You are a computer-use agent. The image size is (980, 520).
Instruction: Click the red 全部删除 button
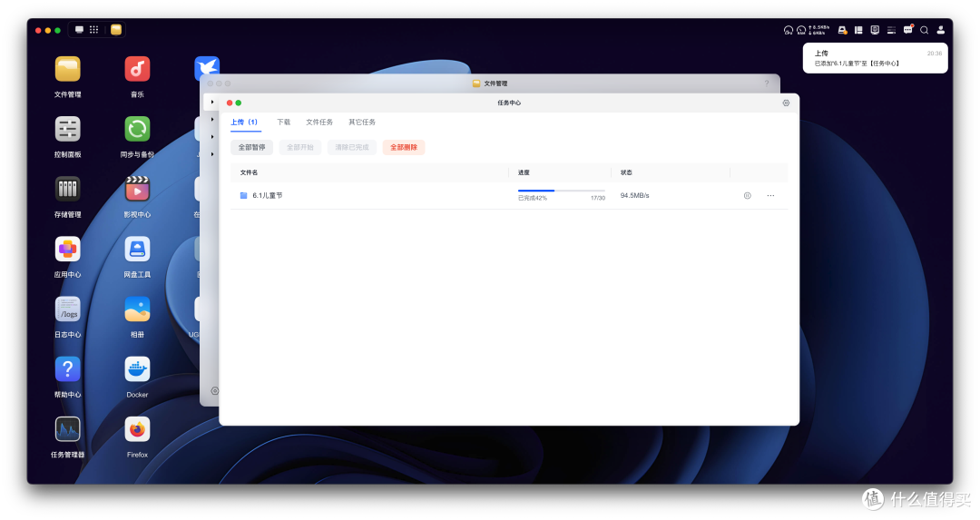pyautogui.click(x=404, y=148)
